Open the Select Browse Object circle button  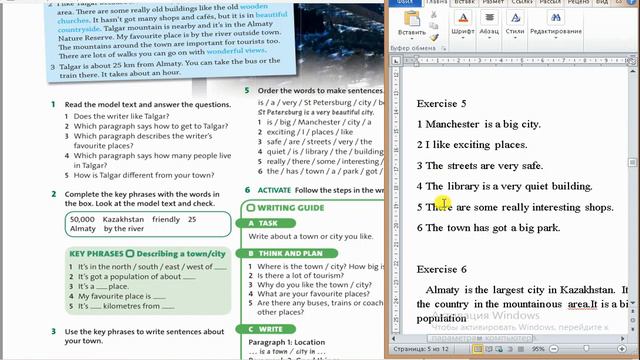(x=633, y=321)
